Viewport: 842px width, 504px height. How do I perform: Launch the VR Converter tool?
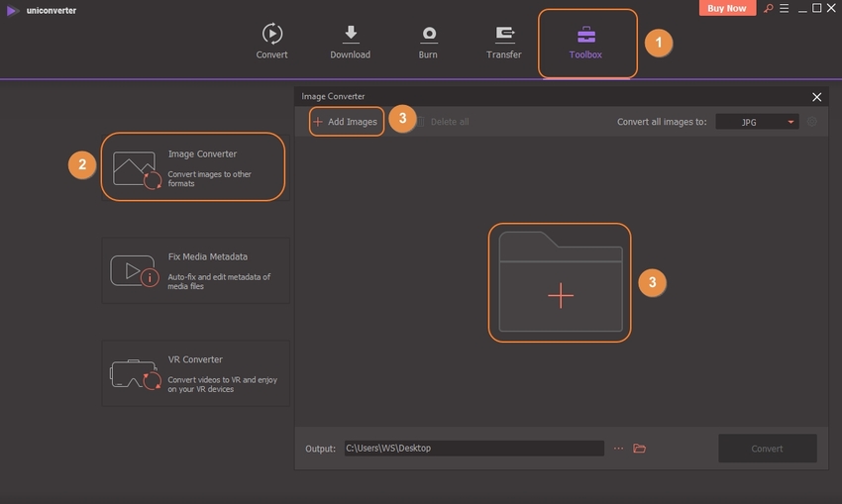195,373
